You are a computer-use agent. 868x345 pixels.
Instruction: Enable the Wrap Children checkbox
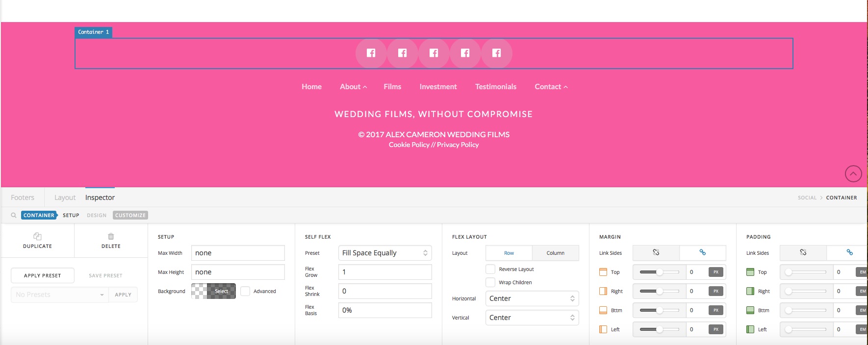click(x=490, y=282)
